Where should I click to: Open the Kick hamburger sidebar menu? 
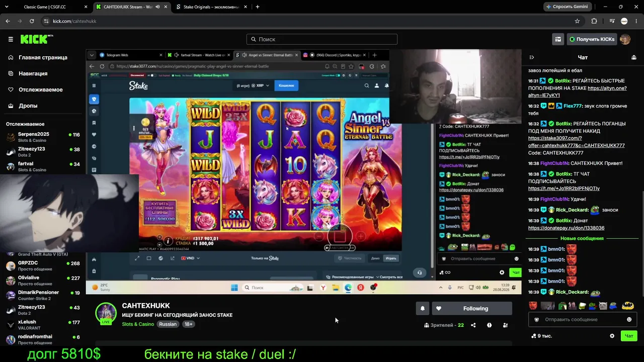click(11, 39)
